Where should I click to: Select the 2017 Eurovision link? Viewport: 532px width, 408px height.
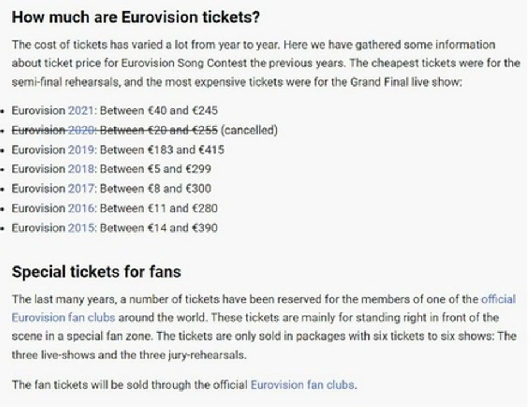click(80, 189)
